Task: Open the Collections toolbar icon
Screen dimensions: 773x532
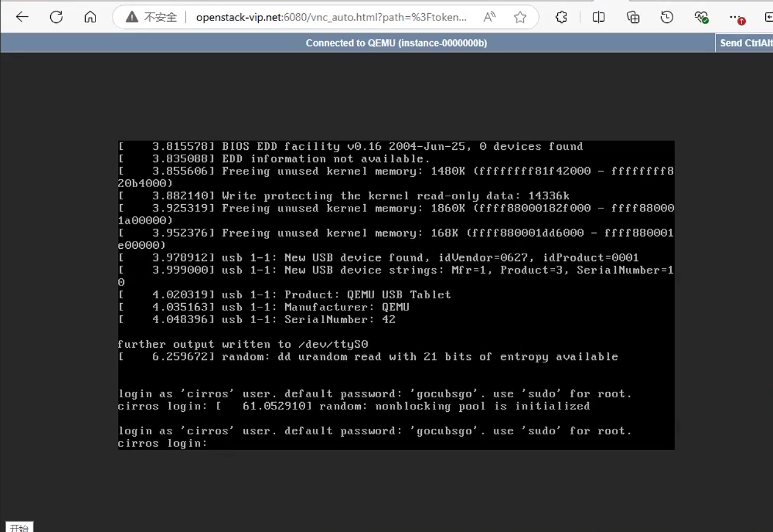Action: tap(633, 18)
